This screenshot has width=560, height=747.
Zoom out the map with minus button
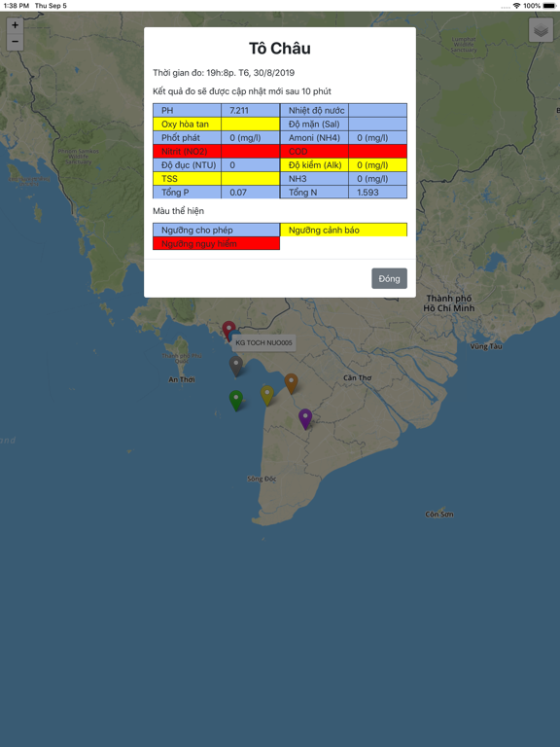(15, 42)
